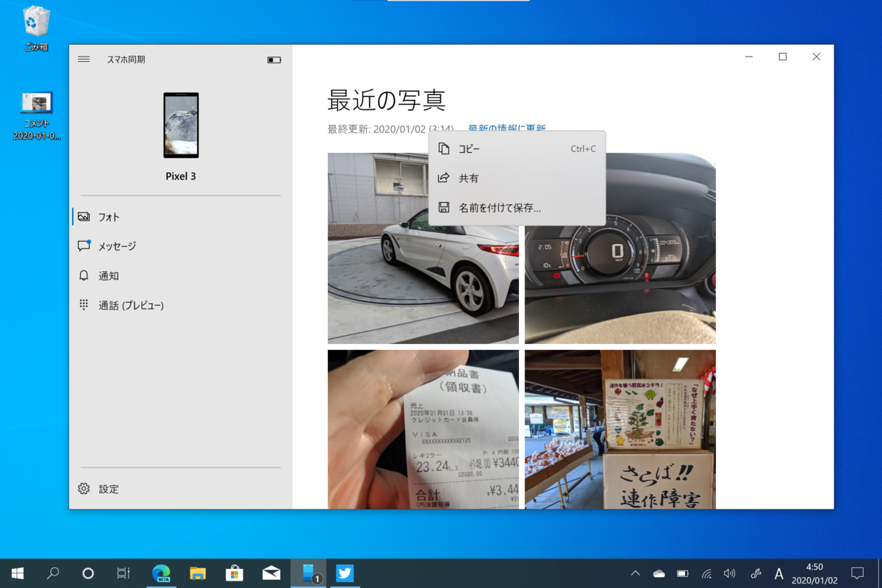Open File Explorer from the taskbar

click(x=198, y=573)
